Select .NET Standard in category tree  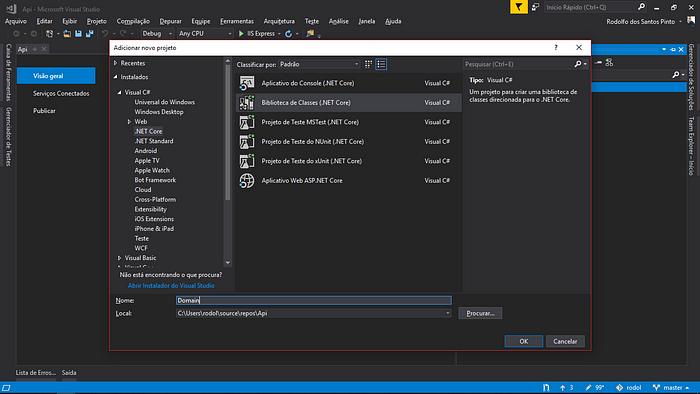[154, 141]
